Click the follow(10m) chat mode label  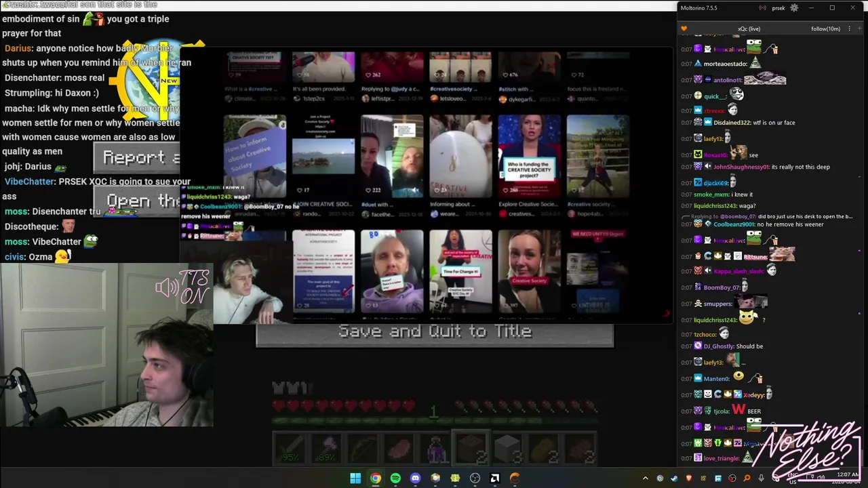825,28
